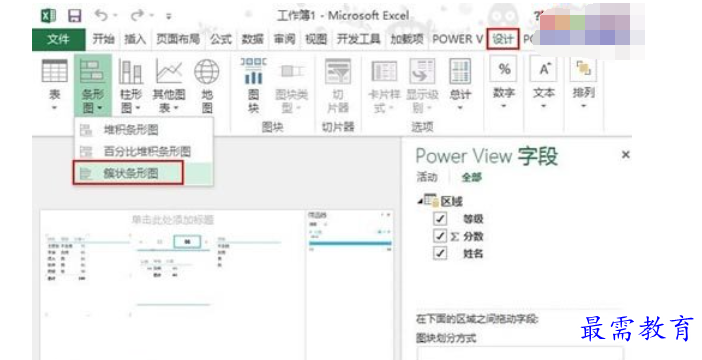Open the 数字 number format dropdown

click(504, 83)
